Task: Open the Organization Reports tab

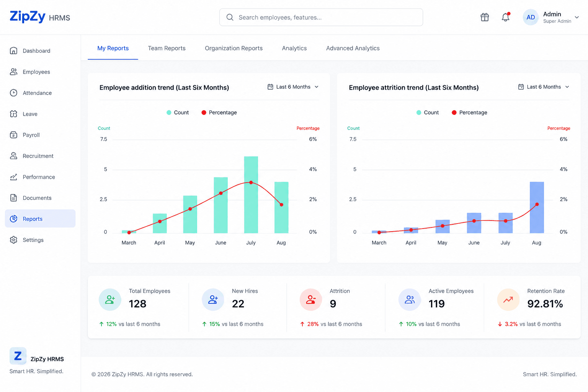Action: click(234, 48)
